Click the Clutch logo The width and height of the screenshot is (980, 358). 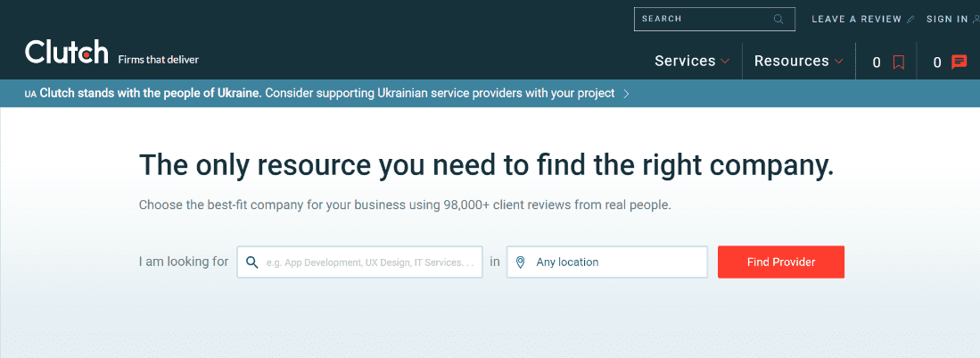[67, 53]
